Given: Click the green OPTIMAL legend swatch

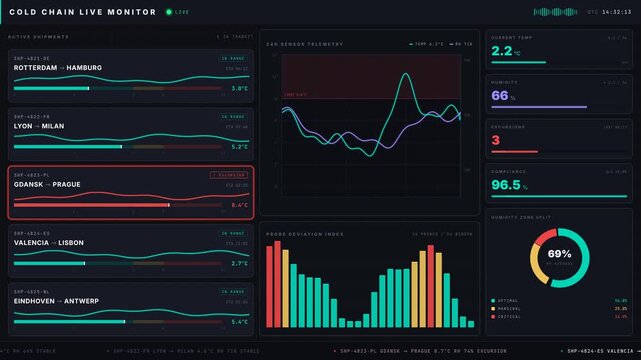Looking at the screenshot, I should pos(493,301).
